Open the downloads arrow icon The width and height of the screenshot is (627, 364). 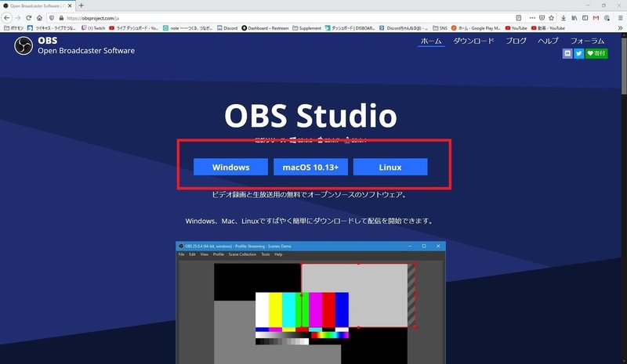(564, 18)
